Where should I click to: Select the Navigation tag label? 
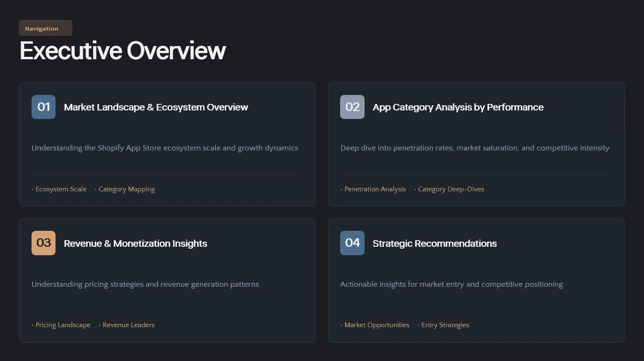[45, 28]
